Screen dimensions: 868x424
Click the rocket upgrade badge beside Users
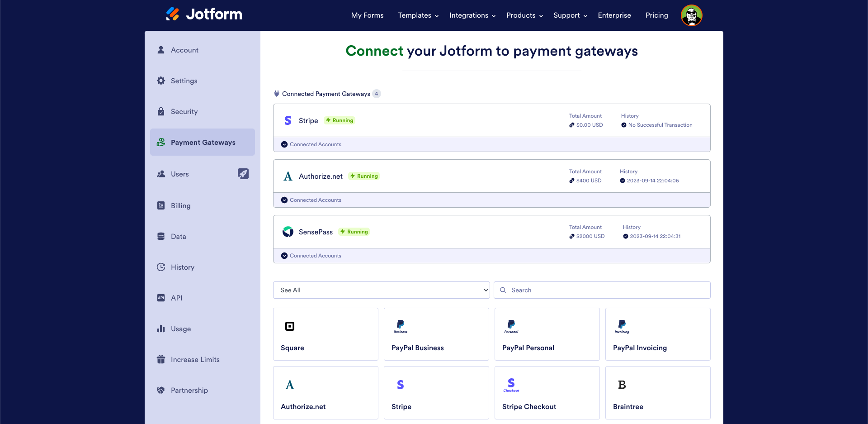(x=243, y=174)
